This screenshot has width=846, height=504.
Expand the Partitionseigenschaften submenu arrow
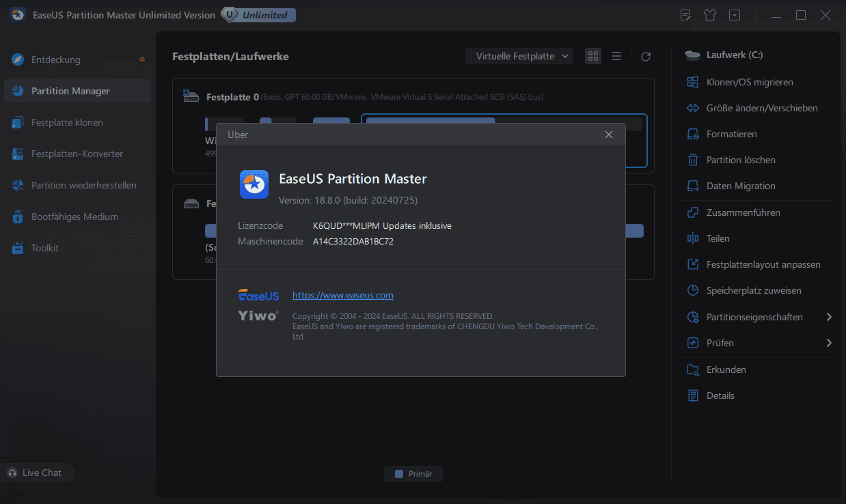[x=829, y=317]
